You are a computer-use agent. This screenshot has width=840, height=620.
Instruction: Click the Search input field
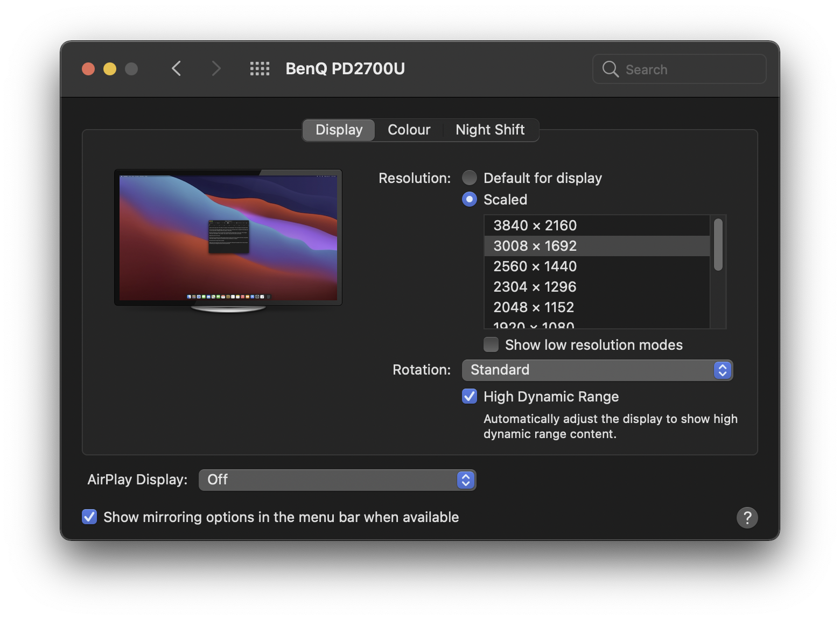coord(679,69)
